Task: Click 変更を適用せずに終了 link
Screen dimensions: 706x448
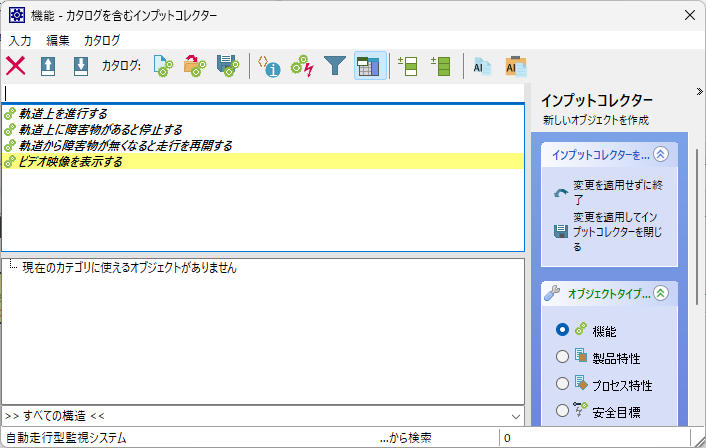Action: [612, 192]
